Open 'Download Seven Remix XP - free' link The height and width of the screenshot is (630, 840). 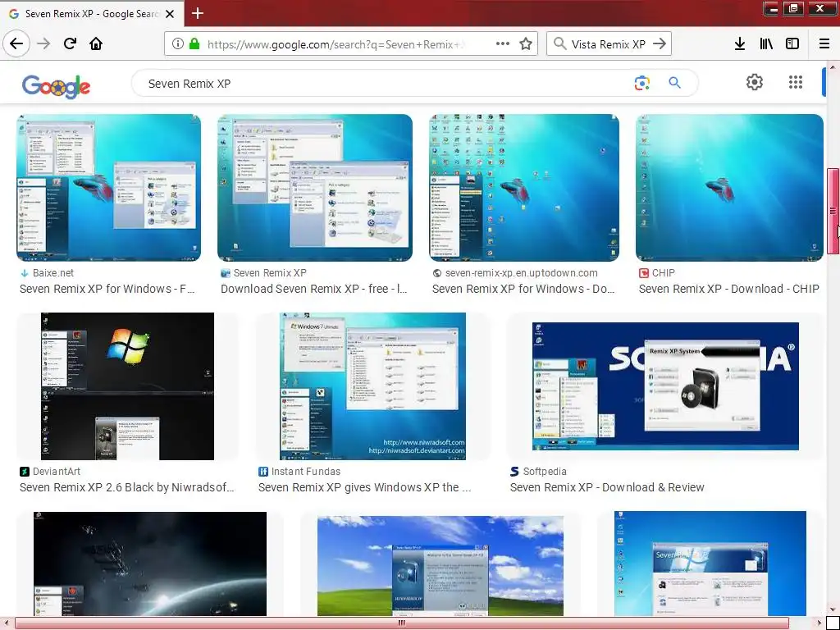(314, 289)
